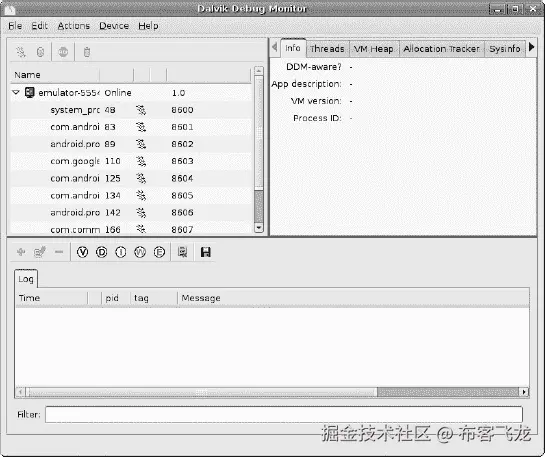This screenshot has height=457, width=545.
Task: Open the File menu
Action: pos(15,26)
